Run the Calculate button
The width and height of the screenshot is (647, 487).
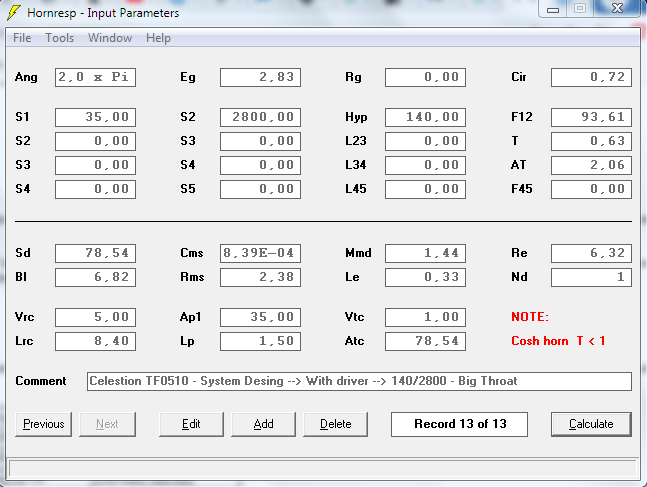click(x=591, y=424)
